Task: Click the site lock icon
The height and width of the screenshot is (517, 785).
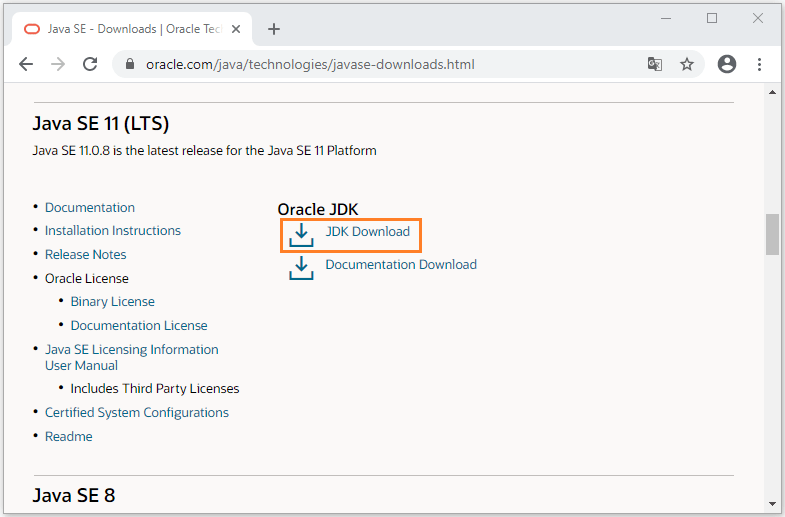Action: (128, 65)
